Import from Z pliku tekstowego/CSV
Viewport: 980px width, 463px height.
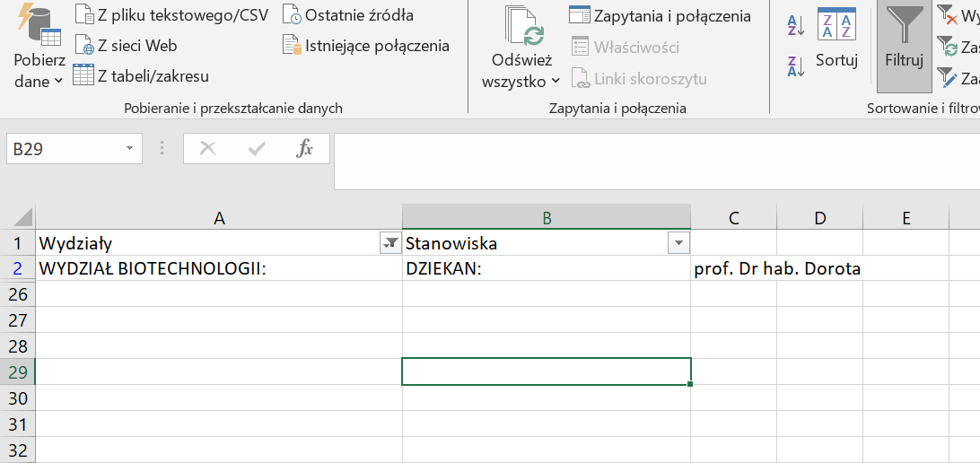click(x=171, y=14)
